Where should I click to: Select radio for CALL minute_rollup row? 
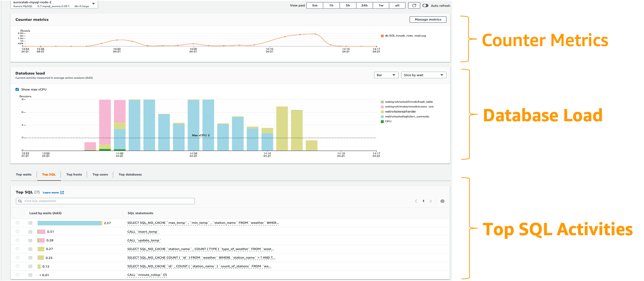click(x=17, y=275)
